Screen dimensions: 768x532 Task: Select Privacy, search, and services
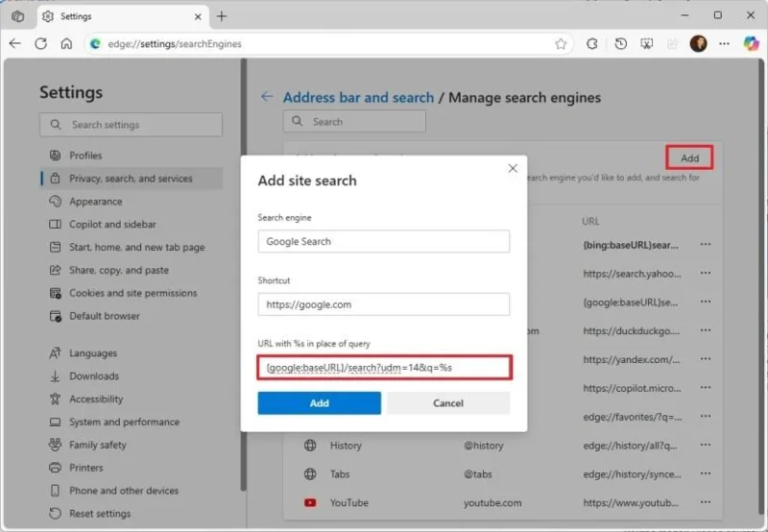[131, 179]
